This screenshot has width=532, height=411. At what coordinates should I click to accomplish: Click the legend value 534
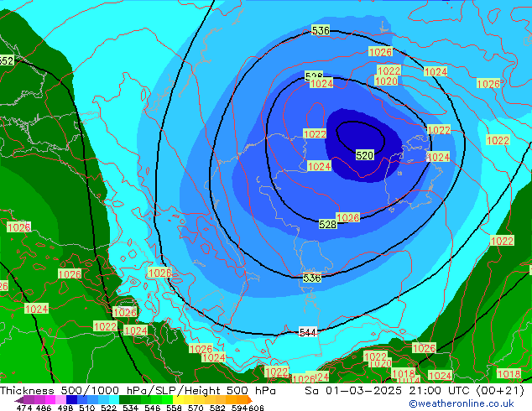tap(131, 408)
